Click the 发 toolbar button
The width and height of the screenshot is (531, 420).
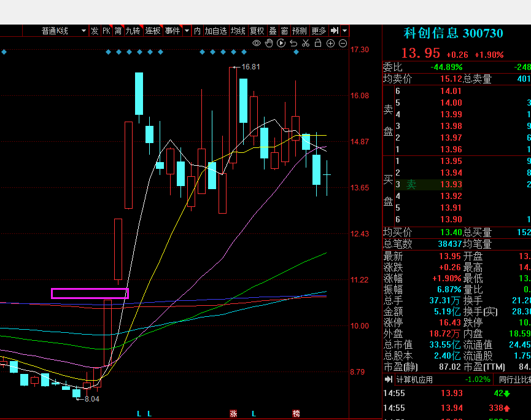tap(95, 31)
